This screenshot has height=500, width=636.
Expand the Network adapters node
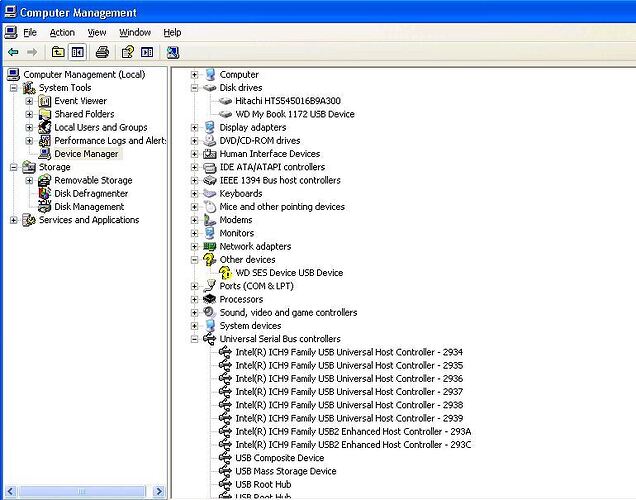click(x=194, y=246)
